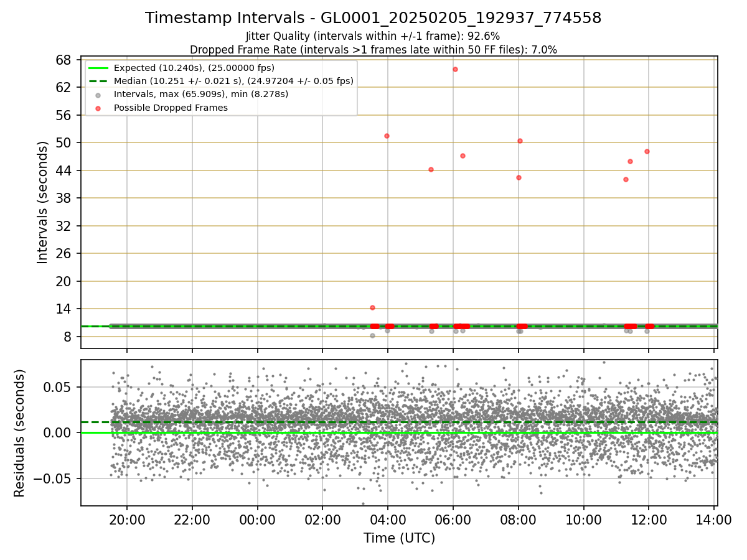Select the y-axis tick label 38

pyautogui.click(x=63, y=198)
